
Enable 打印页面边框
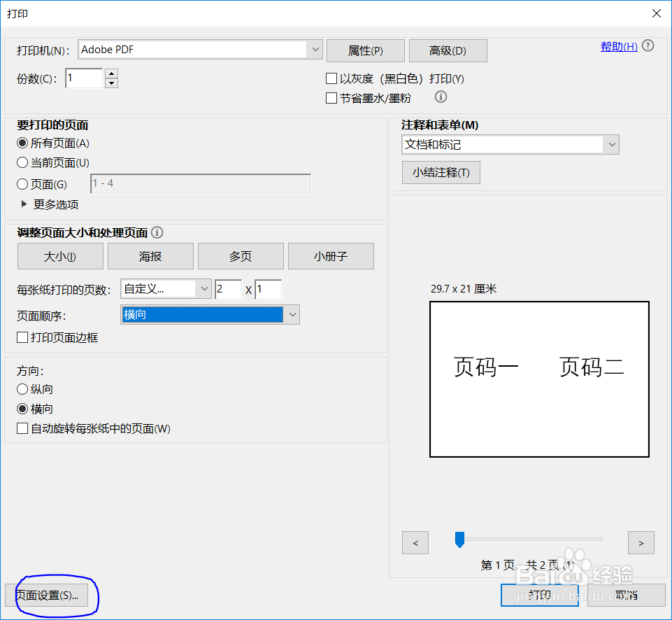pyautogui.click(x=22, y=337)
